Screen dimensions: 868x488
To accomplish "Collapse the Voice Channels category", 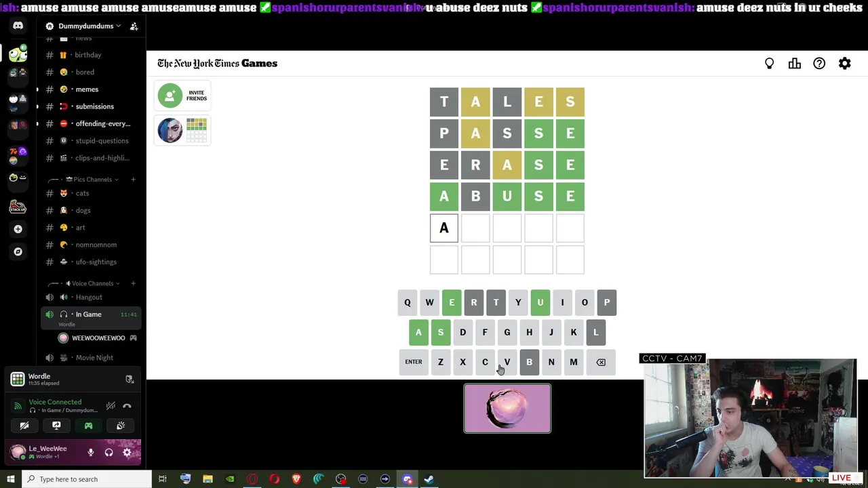I will point(92,283).
